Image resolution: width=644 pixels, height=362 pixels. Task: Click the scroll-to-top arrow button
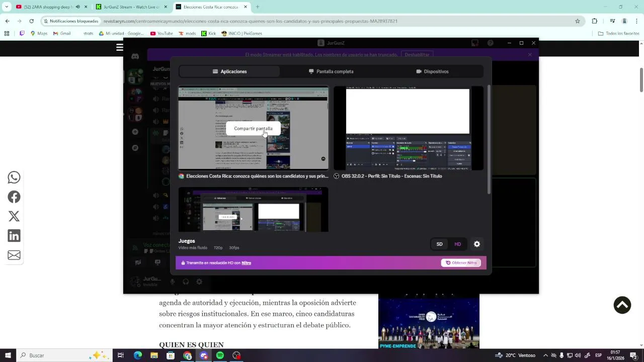[622, 305]
